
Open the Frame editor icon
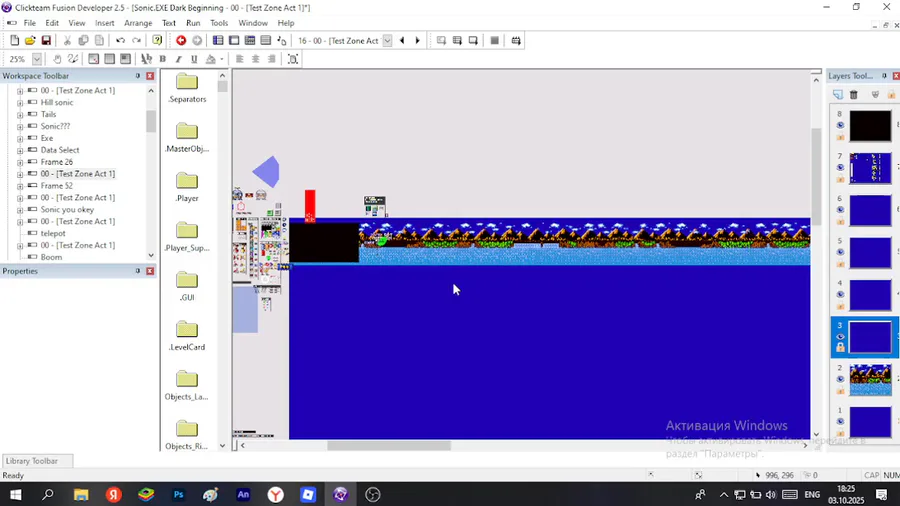point(234,41)
